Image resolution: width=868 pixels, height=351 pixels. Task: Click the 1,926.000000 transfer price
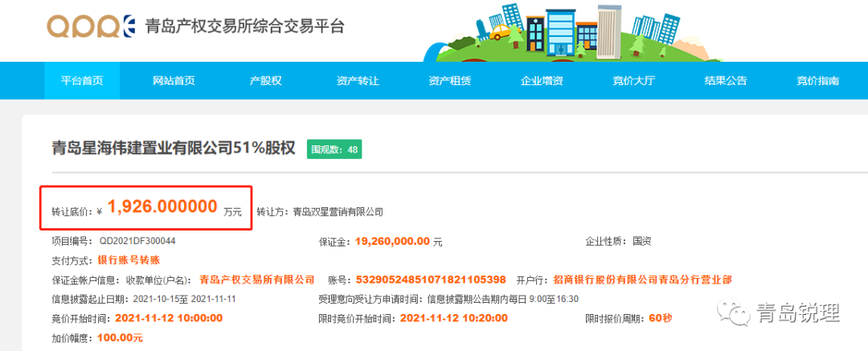(162, 207)
